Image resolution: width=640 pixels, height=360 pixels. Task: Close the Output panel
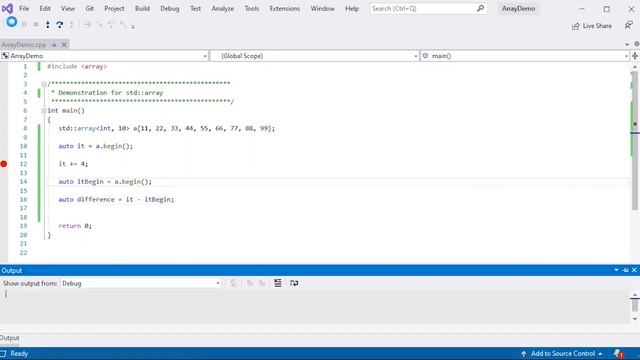pyautogui.click(x=634, y=270)
